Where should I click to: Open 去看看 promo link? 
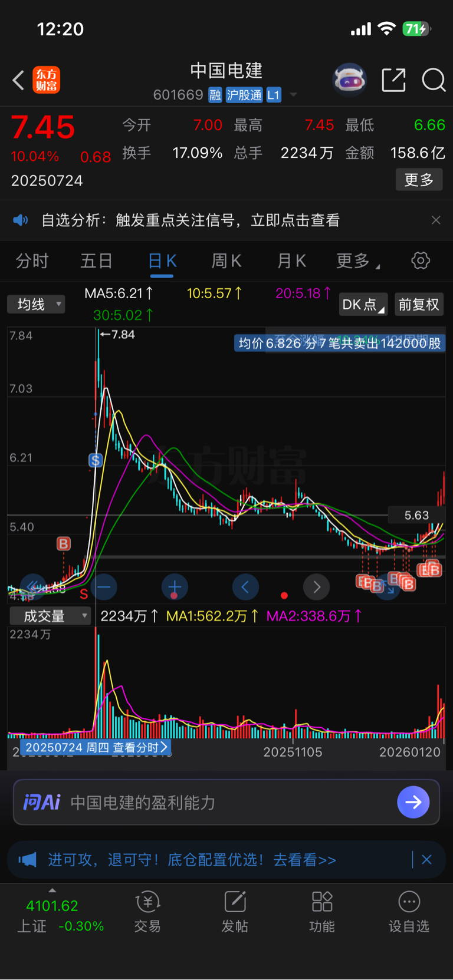click(304, 860)
